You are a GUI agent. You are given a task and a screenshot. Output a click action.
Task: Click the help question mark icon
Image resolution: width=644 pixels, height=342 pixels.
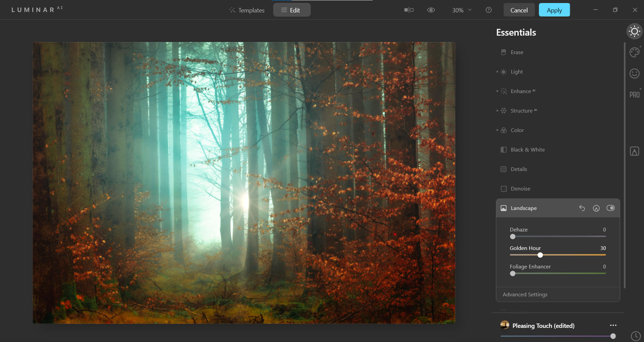(489, 10)
